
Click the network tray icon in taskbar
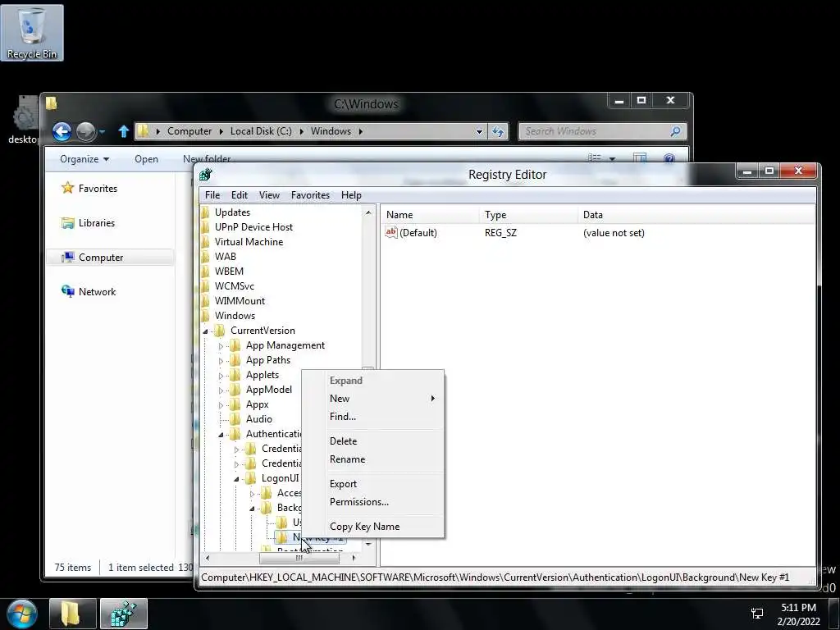pos(757,614)
